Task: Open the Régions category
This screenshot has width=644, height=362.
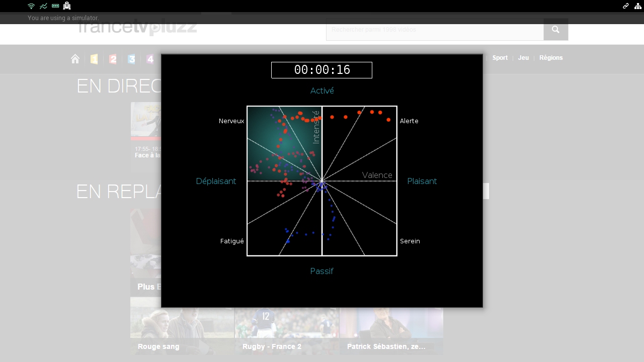Action: coord(551,58)
